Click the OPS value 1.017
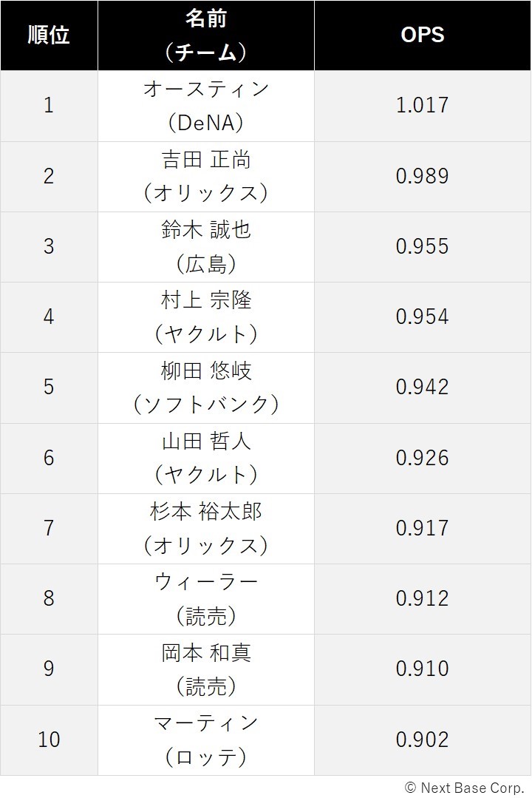This screenshot has width=532, height=798. pyautogui.click(x=423, y=105)
